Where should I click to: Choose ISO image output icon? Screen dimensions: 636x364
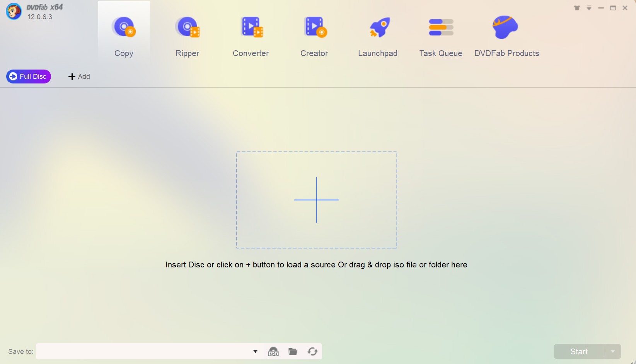coord(273,351)
